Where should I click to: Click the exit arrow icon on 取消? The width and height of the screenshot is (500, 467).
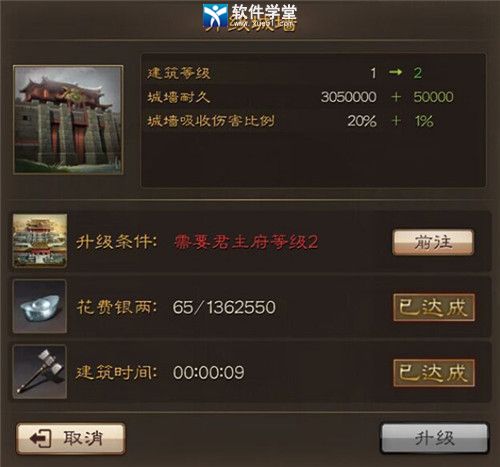[x=40, y=438]
